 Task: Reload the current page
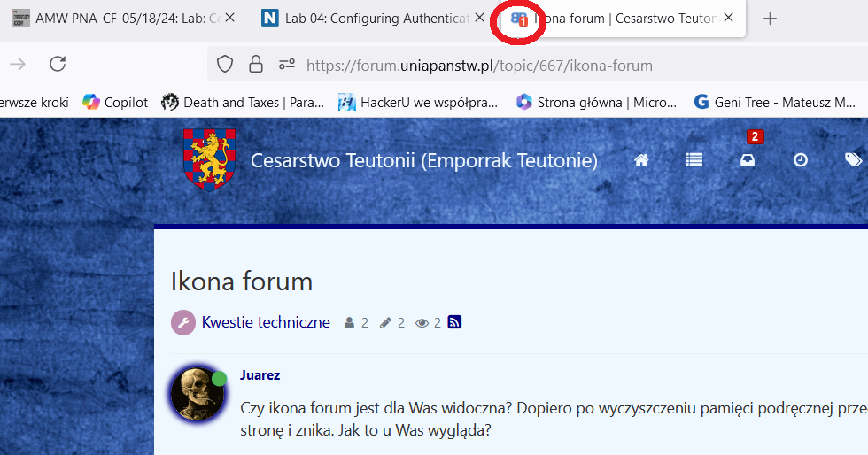58,65
